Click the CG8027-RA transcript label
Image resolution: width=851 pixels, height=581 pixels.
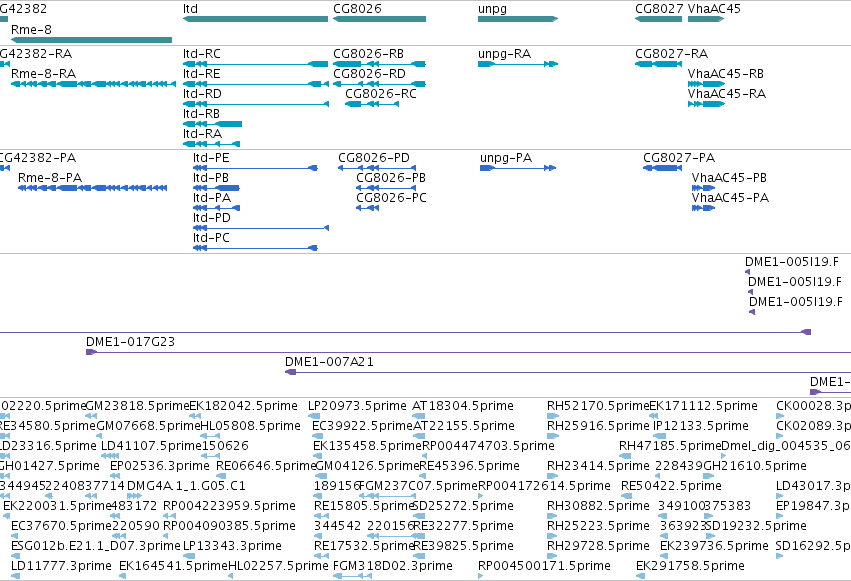point(671,54)
